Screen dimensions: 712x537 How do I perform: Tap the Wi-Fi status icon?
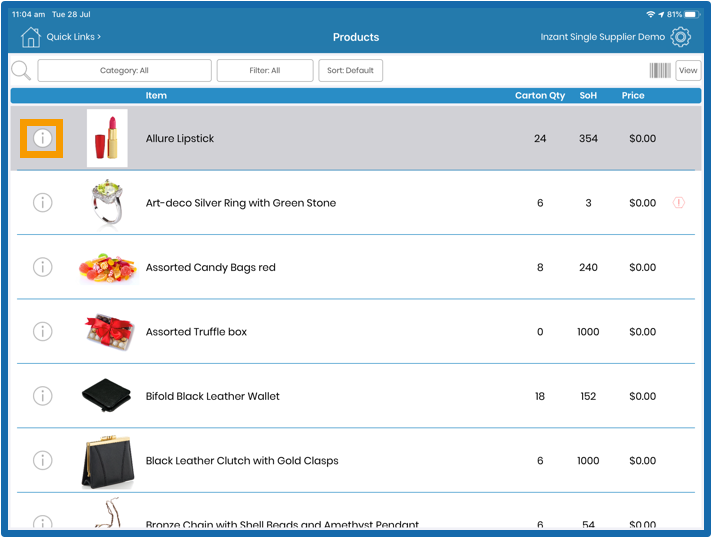point(650,15)
